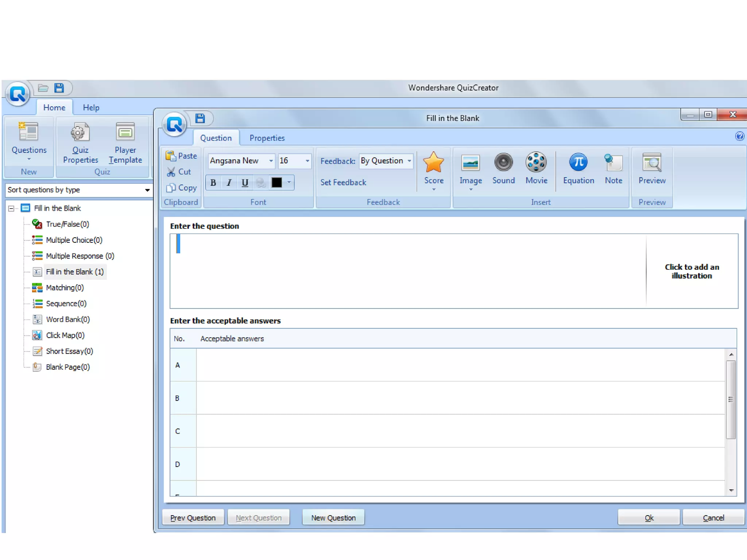Viewport: 747px width, 560px height.
Task: Open the Help ribbon tab
Action: (91, 108)
